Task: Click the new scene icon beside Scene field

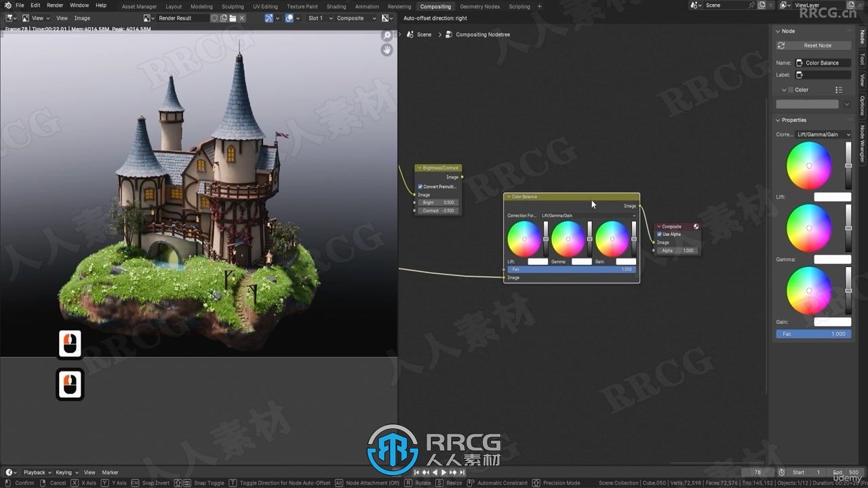Action: pyautogui.click(x=762, y=5)
